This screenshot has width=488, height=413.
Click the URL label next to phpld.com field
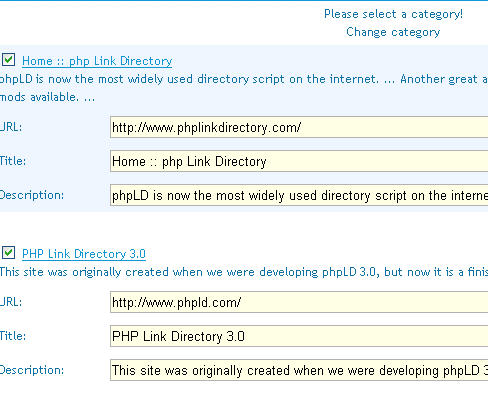pyautogui.click(x=11, y=302)
